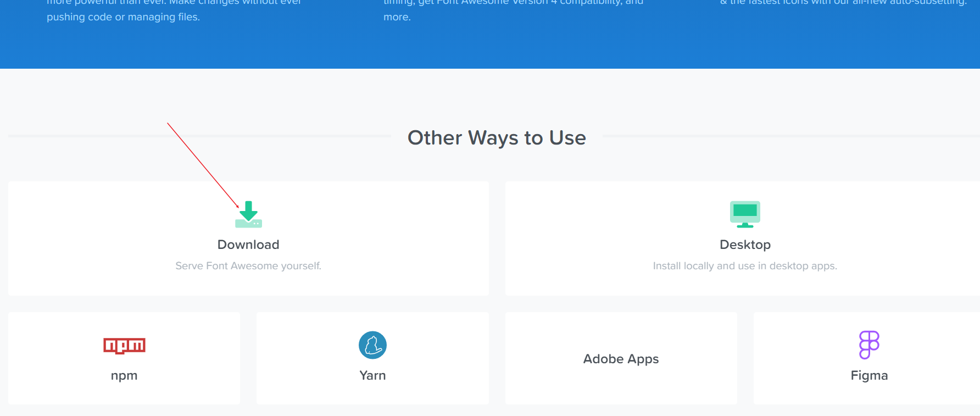980x416 pixels.
Task: Click the purple Figma logo
Action: pyautogui.click(x=869, y=345)
